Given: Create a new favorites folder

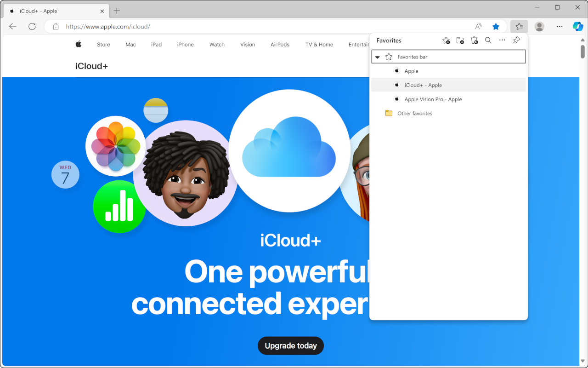Looking at the screenshot, I should click(460, 40).
